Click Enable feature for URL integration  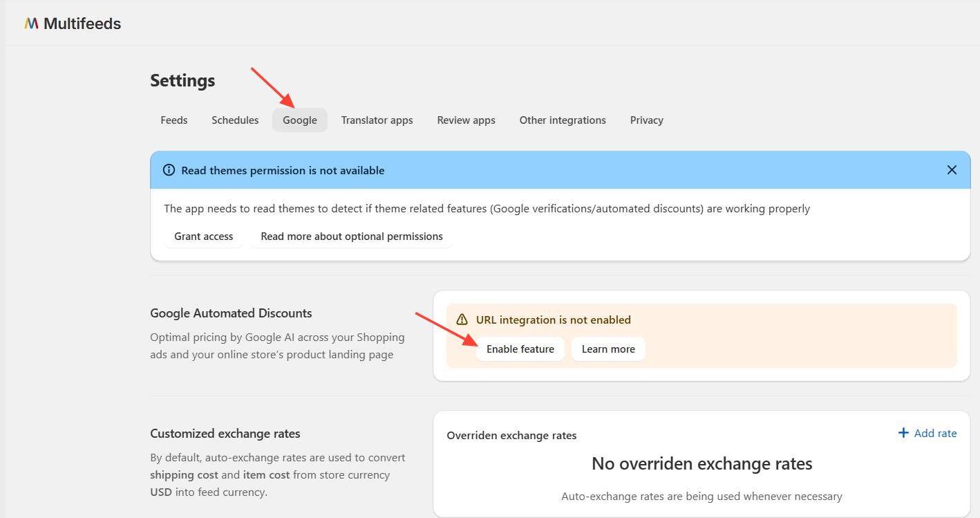click(520, 349)
